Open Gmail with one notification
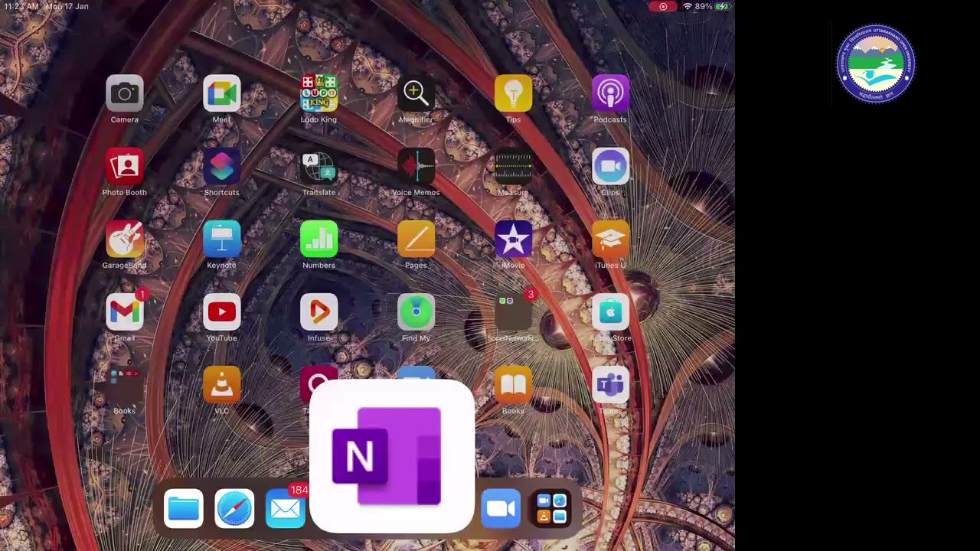Screen dimensions: 980x551 click(x=125, y=311)
